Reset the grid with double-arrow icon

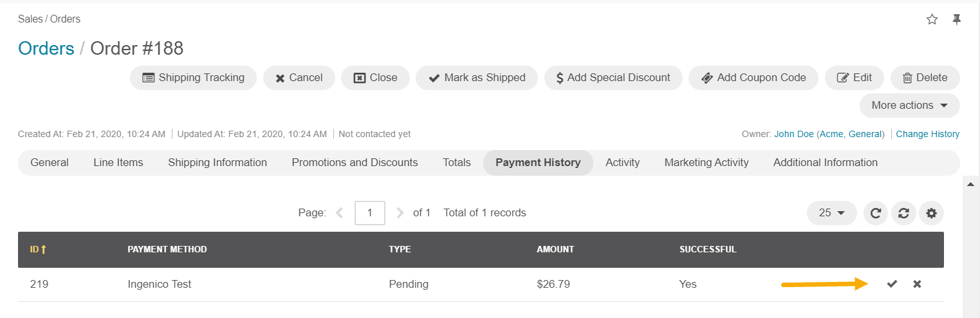pos(903,213)
